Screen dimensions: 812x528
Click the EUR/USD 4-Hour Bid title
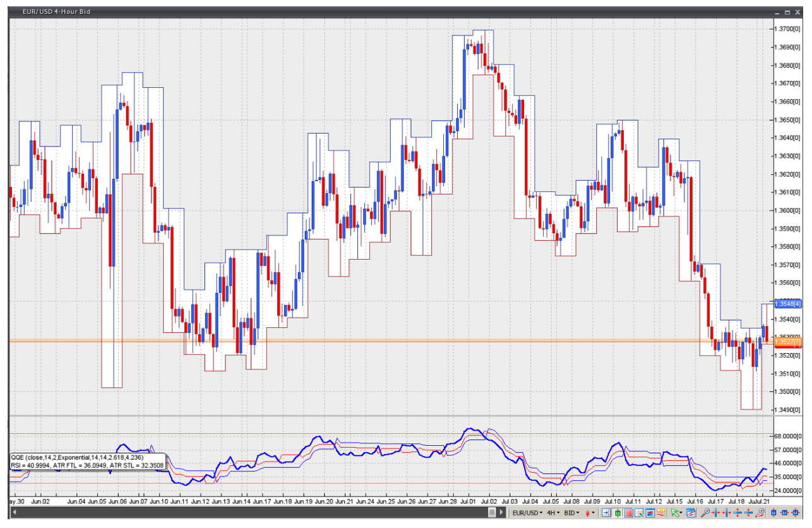point(57,11)
